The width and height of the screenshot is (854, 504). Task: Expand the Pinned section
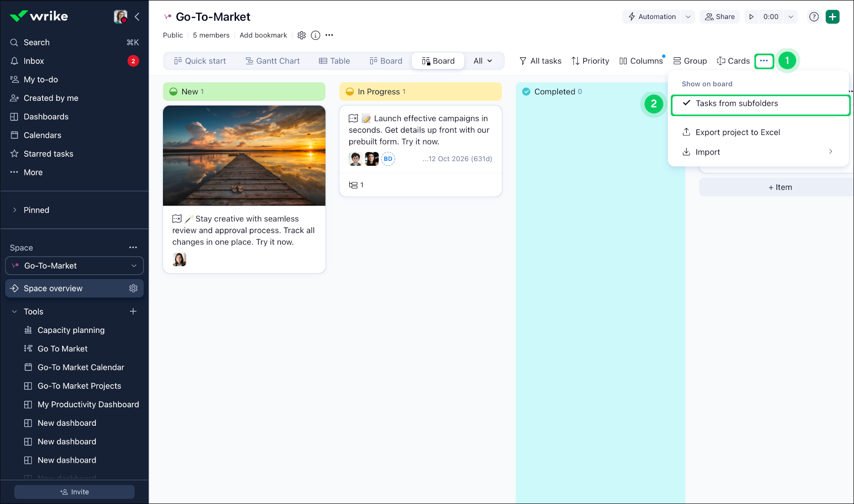[x=15, y=210]
